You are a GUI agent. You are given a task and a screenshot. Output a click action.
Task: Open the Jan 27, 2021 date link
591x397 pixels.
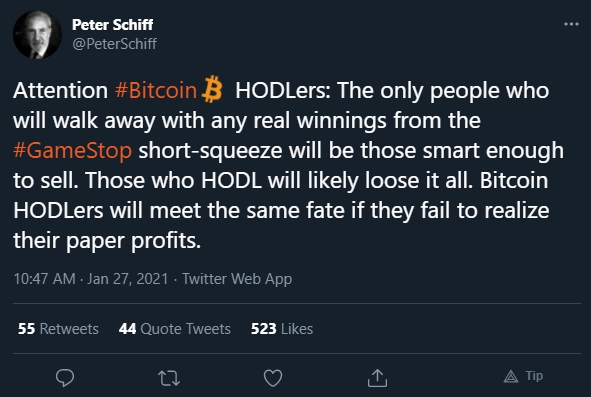[x=127, y=279]
